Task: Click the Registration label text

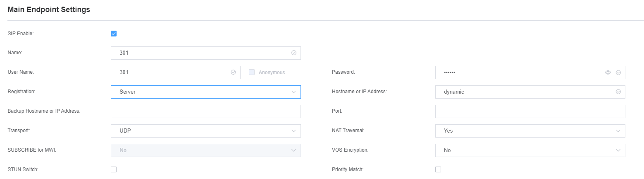Action: [21, 92]
